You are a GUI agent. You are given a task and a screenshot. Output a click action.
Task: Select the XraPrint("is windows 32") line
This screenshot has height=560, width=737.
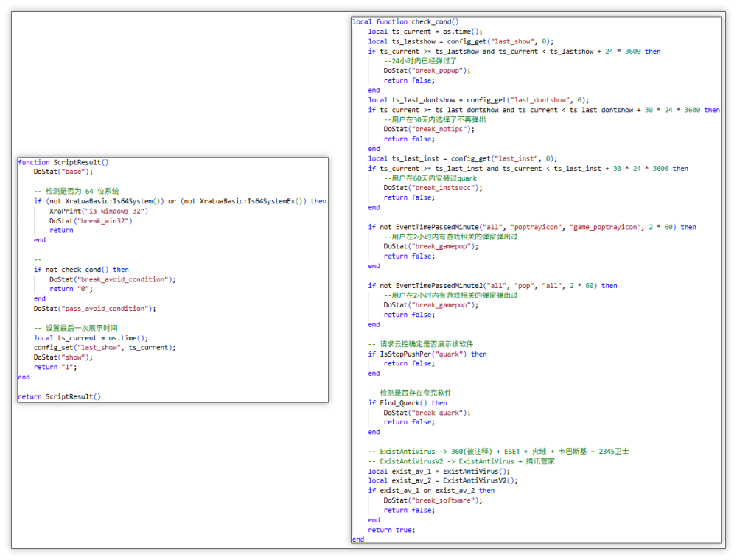point(99,211)
